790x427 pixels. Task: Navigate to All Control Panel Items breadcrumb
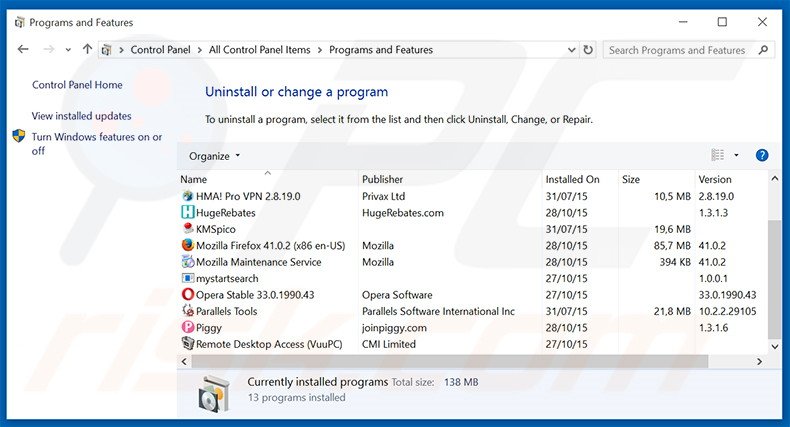coord(259,50)
